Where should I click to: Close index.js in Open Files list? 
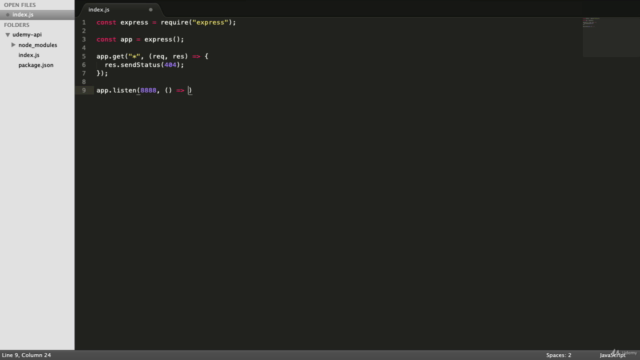7,15
